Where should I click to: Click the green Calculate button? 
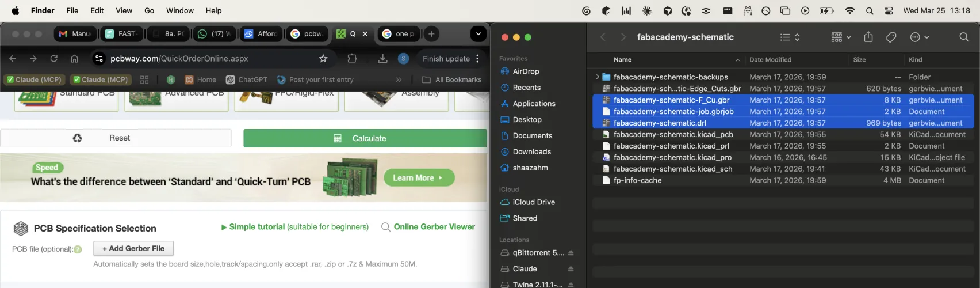(365, 138)
